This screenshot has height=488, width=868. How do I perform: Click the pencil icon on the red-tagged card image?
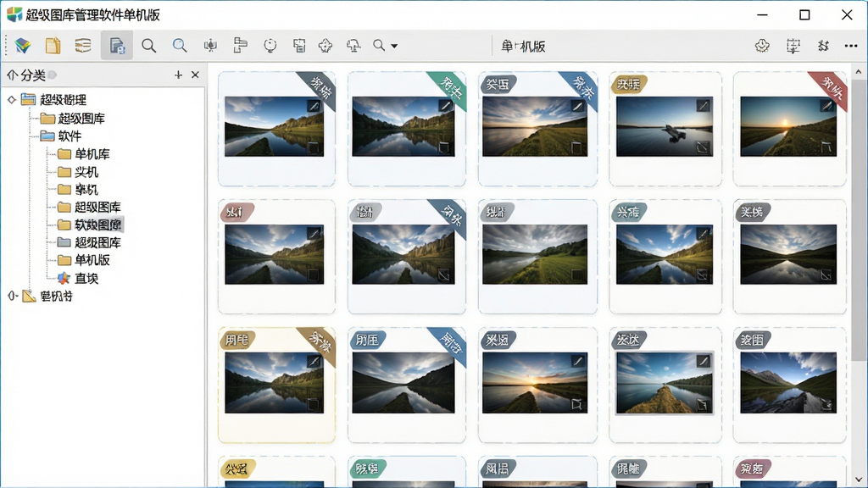tap(314, 234)
